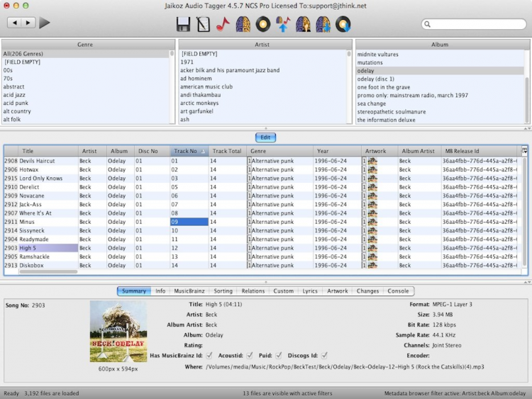
Task: Collapse the browser pane via splitter arrows
Action: point(525,129)
